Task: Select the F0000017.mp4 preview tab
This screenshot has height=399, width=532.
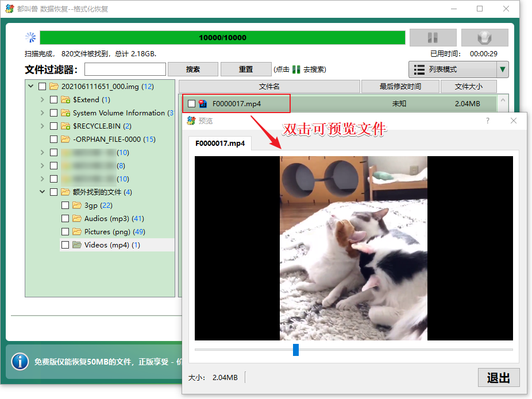Action: [x=220, y=144]
